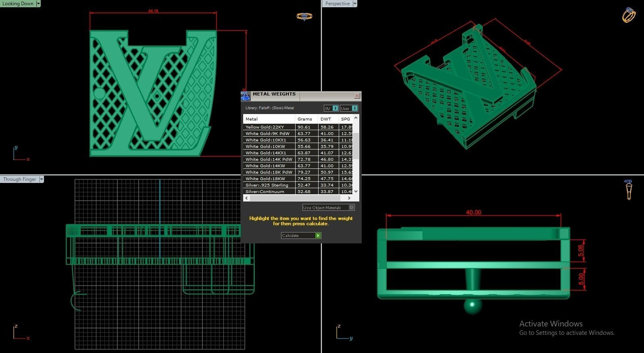Sort by the Grams column header
This screenshot has width=644, height=353.
point(306,119)
